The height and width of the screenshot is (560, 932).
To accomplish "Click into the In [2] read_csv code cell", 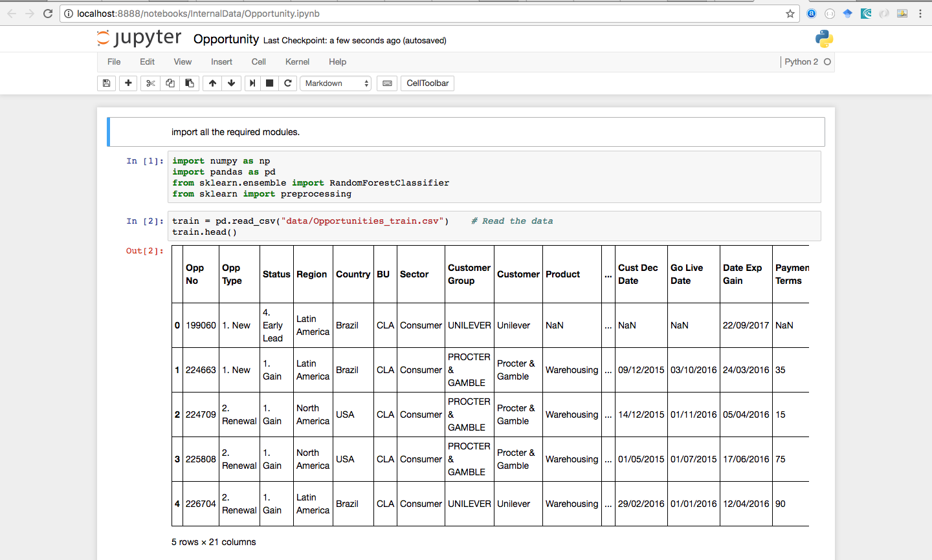I will pos(494,226).
